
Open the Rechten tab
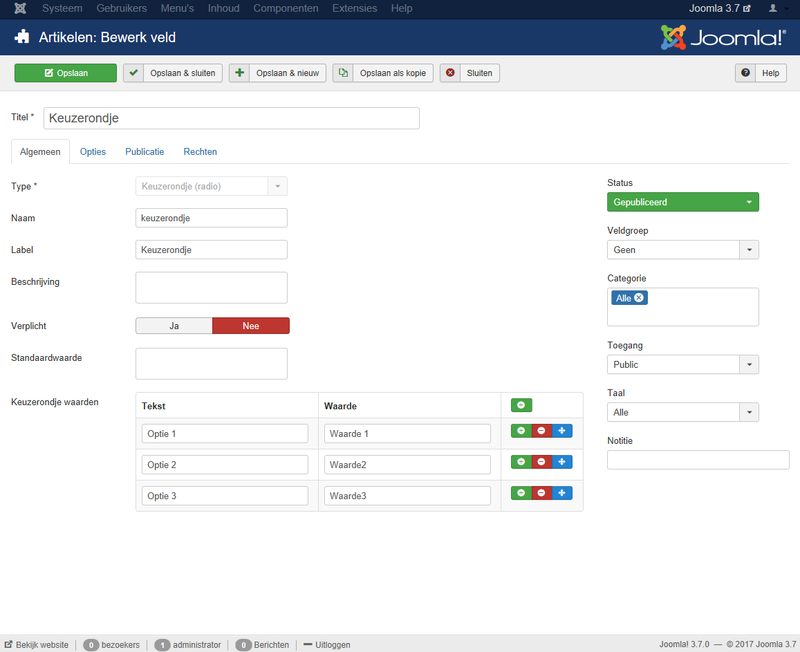click(x=200, y=152)
